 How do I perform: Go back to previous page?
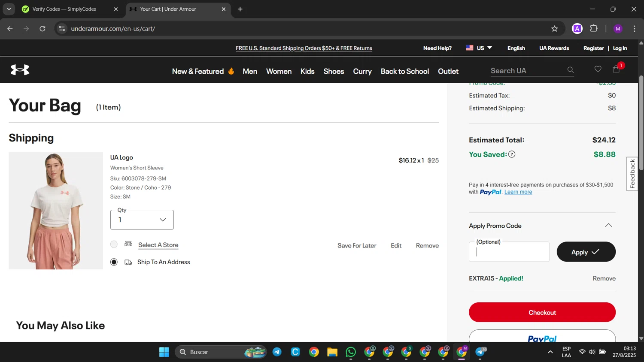[x=10, y=29]
